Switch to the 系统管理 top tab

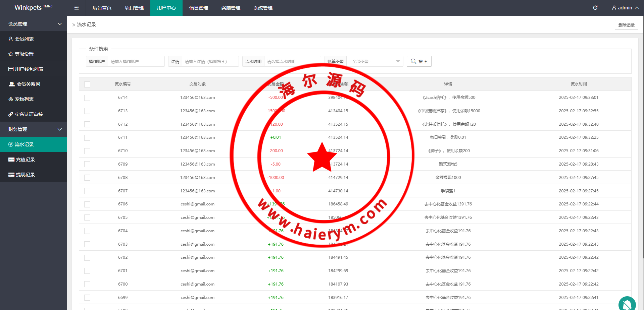pos(263,8)
